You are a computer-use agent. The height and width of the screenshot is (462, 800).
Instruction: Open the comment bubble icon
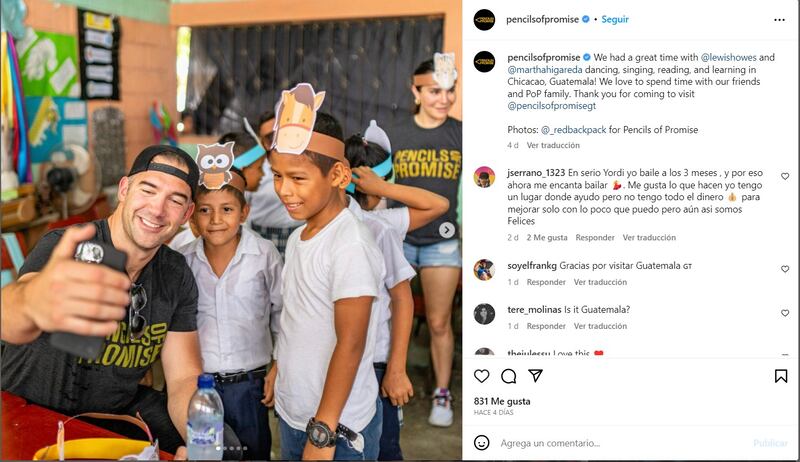coord(508,376)
